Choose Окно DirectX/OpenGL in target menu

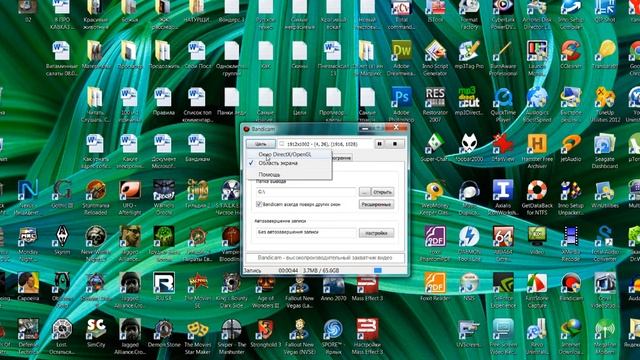click(284, 154)
